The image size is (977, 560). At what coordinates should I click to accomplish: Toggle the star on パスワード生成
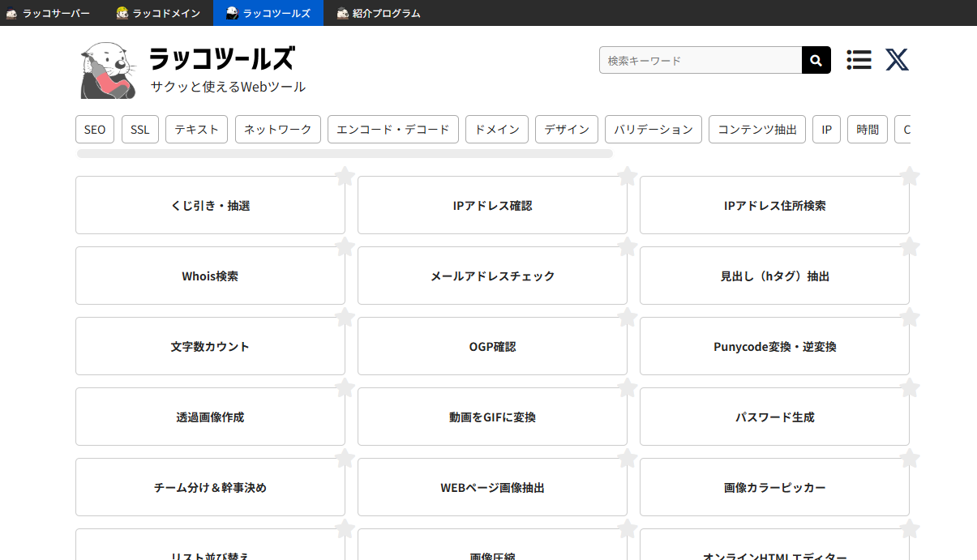point(909,387)
